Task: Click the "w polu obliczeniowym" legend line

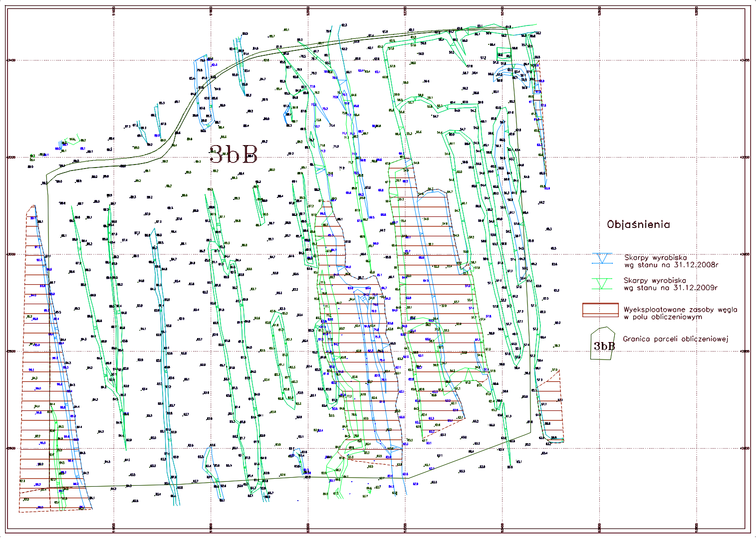Action: (663, 317)
